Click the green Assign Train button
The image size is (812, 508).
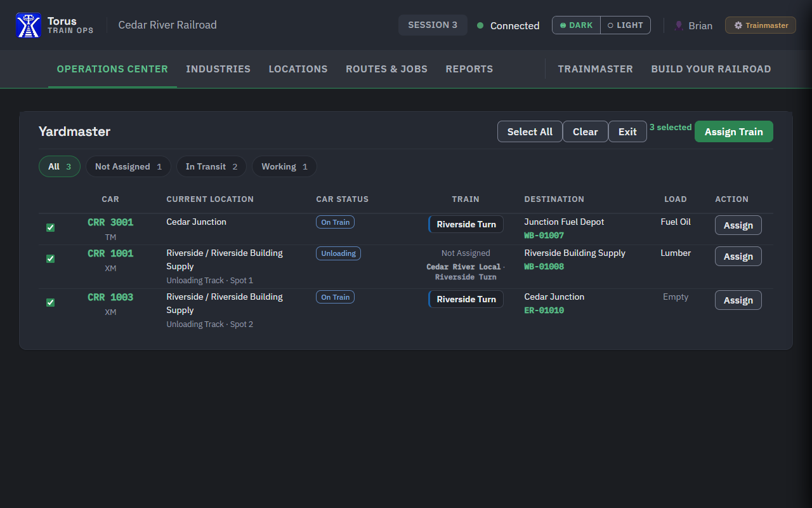734,131
